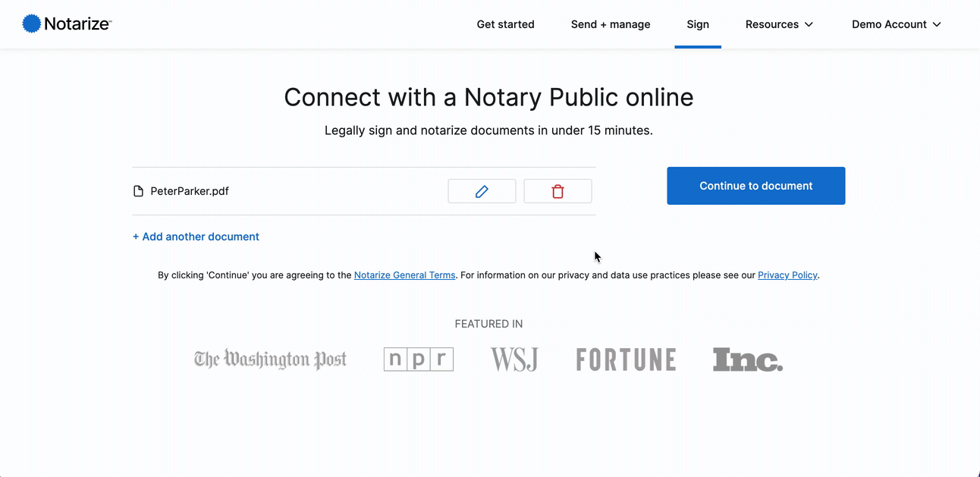Select the PeterParker.pdf filename row

coord(190,190)
